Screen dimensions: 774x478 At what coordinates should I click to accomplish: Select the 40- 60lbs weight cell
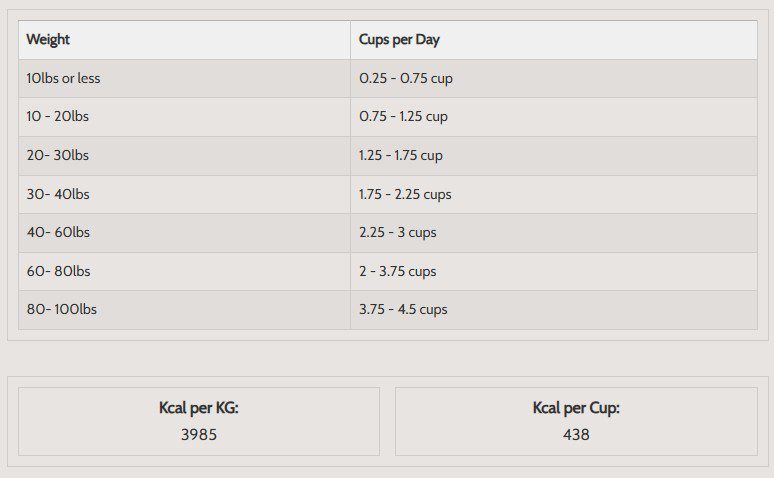click(x=58, y=232)
